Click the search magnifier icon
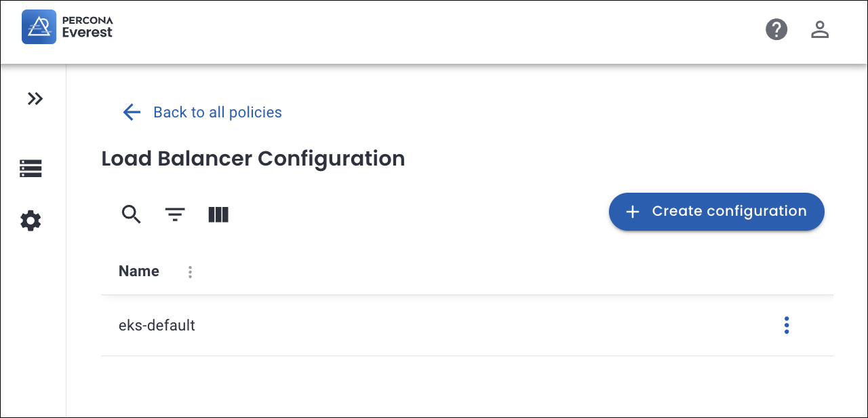The image size is (868, 418). tap(131, 214)
